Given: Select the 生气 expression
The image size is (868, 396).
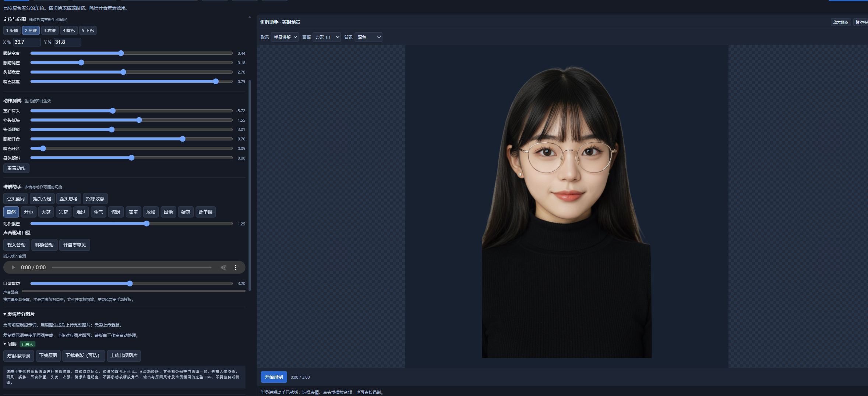Looking at the screenshot, I should pyautogui.click(x=98, y=212).
